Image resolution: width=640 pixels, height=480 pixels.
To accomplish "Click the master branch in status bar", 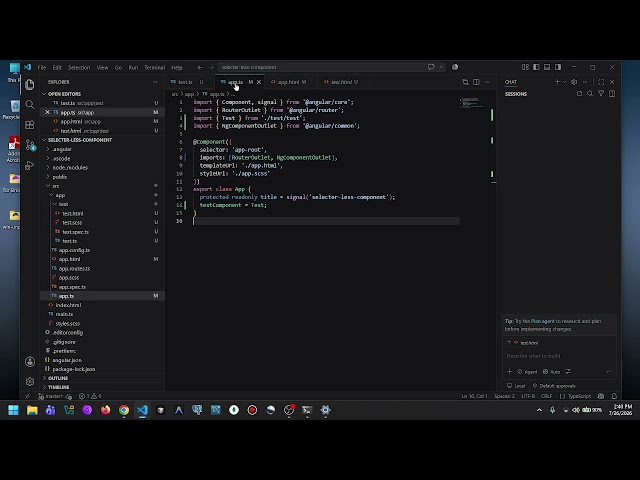I will (x=51, y=396).
